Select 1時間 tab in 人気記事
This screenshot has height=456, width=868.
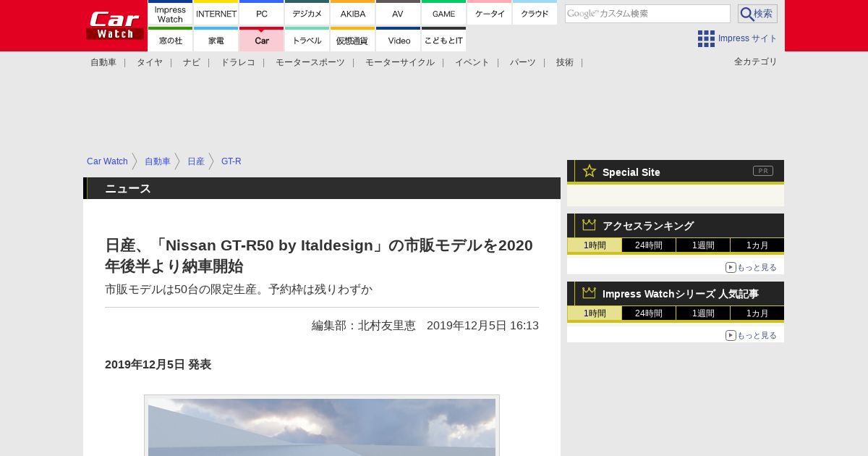[595, 313]
